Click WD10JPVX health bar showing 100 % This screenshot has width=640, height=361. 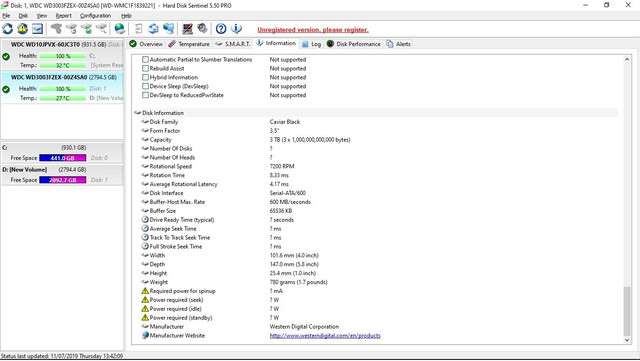[x=63, y=56]
